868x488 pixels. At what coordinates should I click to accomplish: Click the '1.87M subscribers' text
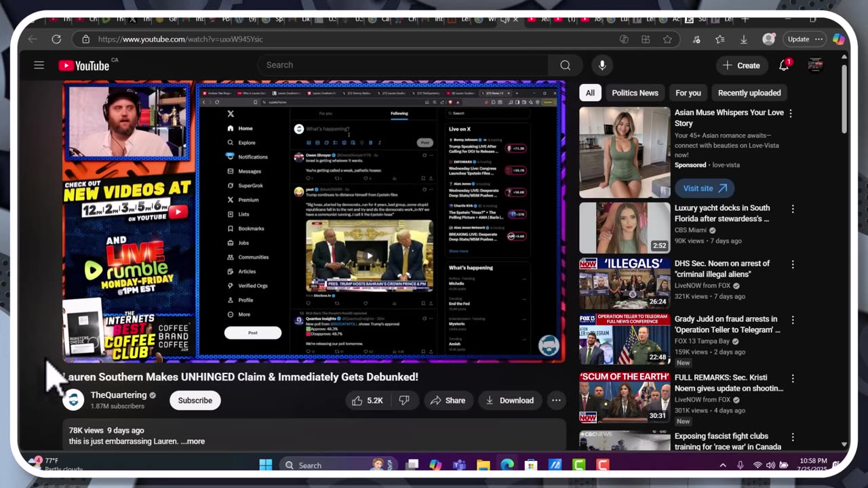pyautogui.click(x=117, y=406)
